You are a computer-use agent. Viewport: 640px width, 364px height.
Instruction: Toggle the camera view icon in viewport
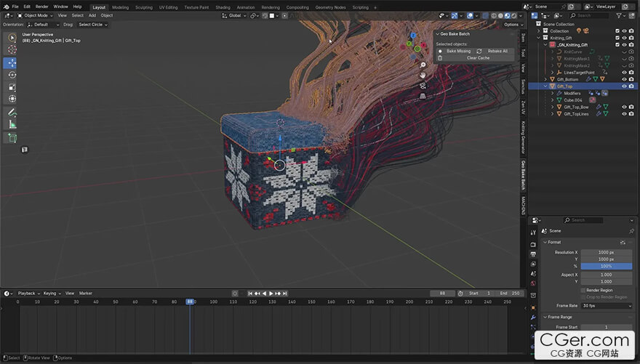423,85
